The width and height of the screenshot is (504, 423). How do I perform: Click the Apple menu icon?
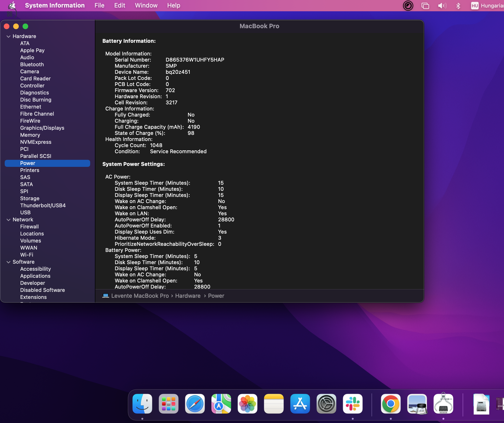coord(12,6)
